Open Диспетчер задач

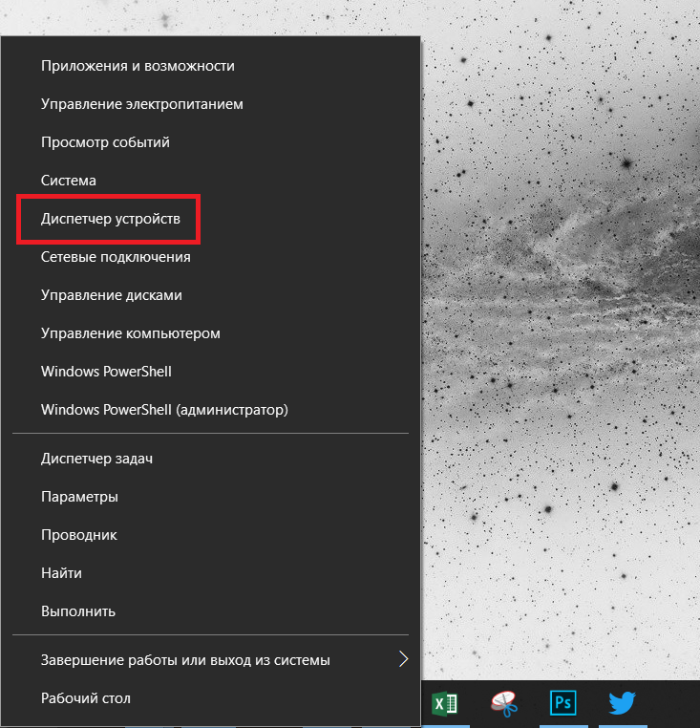210,459
